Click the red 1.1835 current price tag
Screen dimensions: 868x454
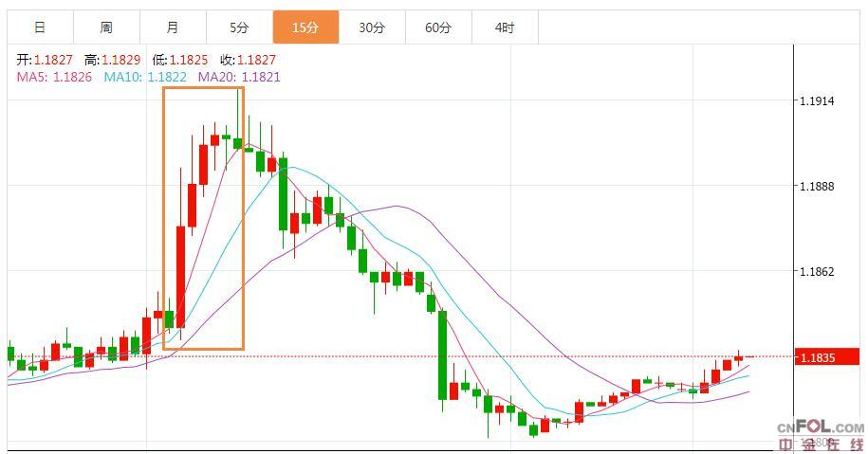pyautogui.click(x=827, y=357)
